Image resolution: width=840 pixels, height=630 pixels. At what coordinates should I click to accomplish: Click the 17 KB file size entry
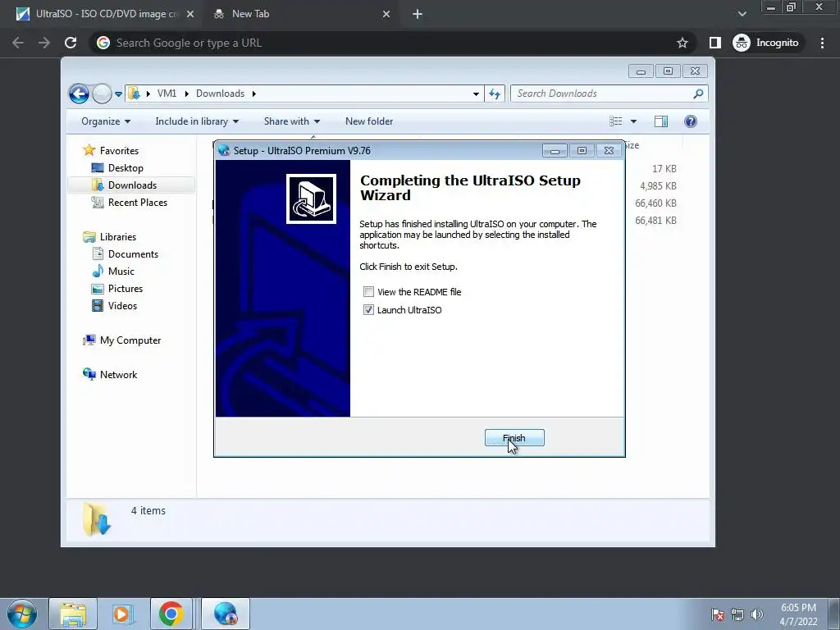point(664,169)
